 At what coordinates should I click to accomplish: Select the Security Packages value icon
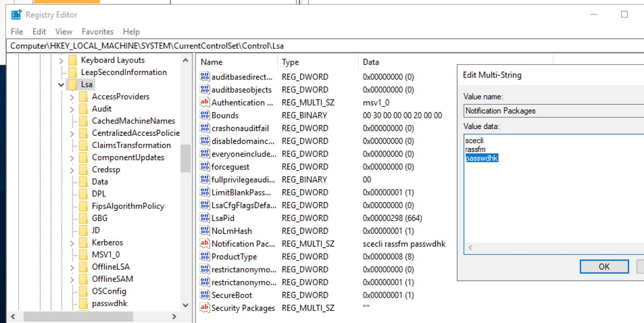tap(204, 308)
